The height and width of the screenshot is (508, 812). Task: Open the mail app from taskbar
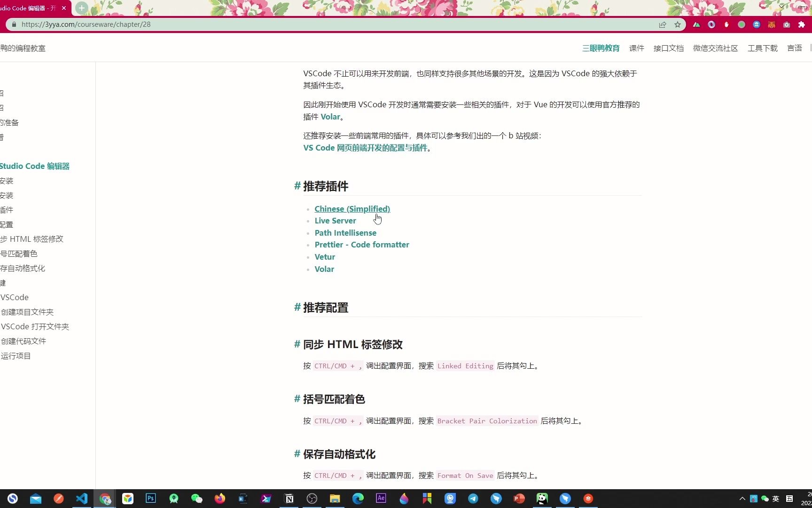pos(36,499)
